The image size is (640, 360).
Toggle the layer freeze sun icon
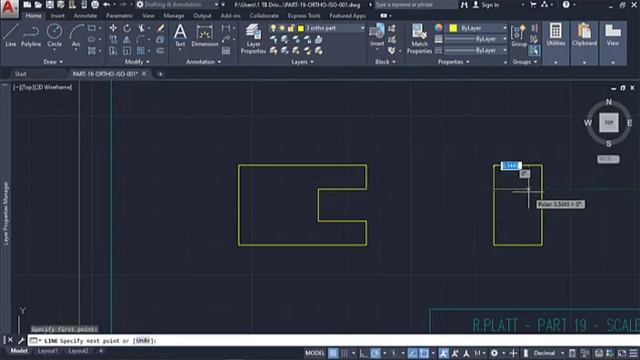pos(282,28)
